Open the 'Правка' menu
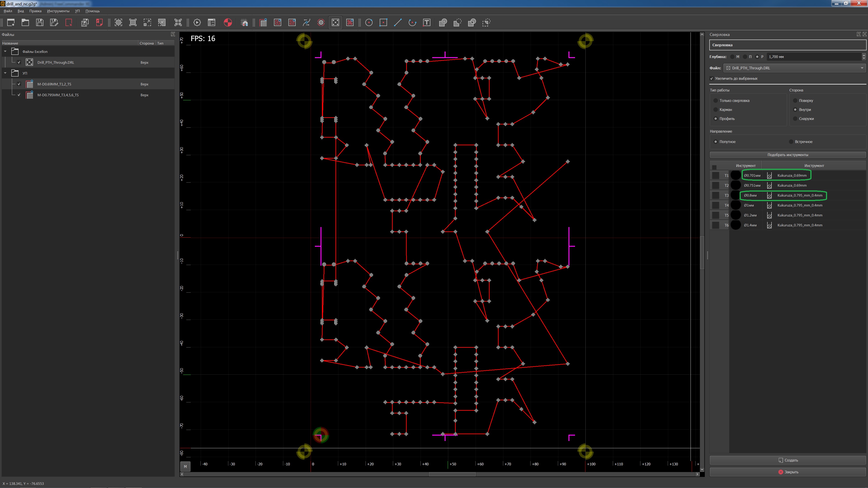The height and width of the screenshot is (488, 868). tap(35, 11)
